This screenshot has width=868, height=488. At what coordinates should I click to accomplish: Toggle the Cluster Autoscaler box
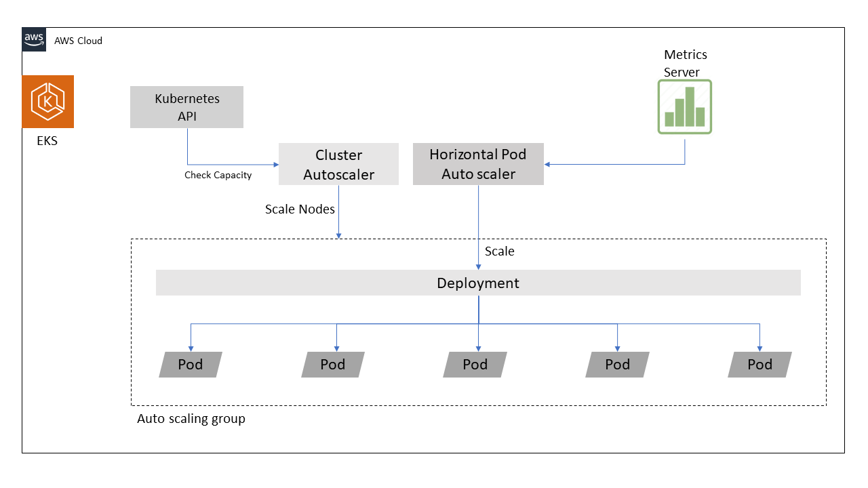coord(338,163)
